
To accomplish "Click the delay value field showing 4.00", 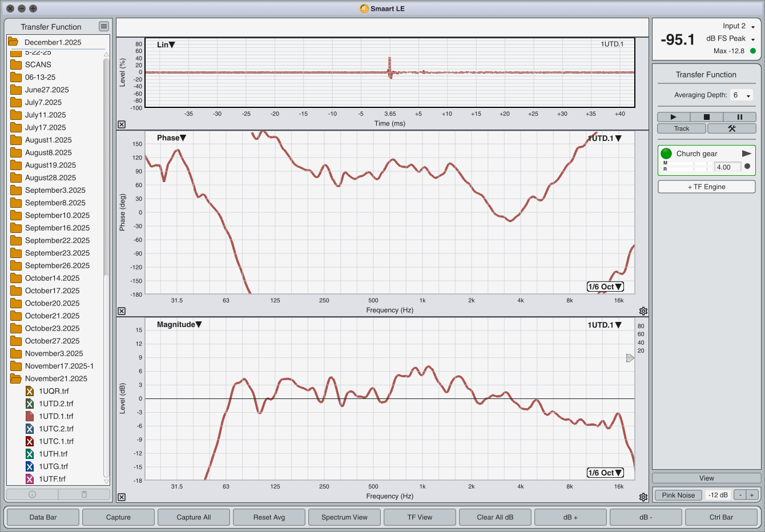I will coord(727,167).
